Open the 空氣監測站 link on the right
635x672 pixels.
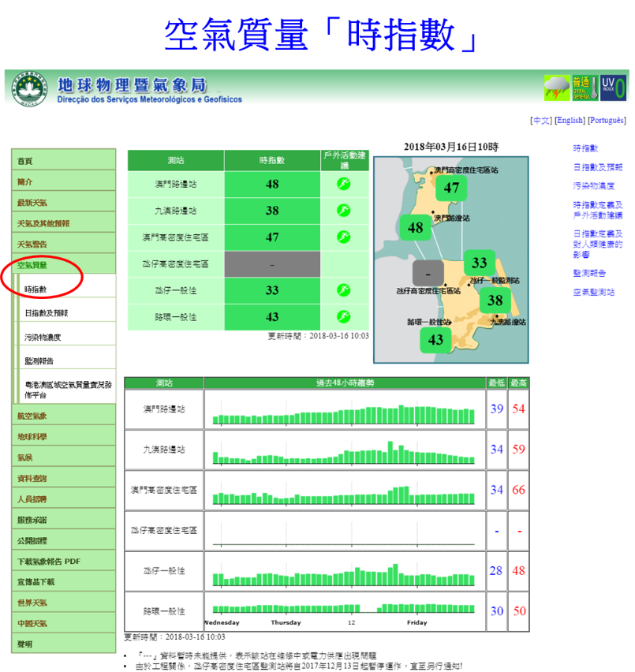click(x=594, y=293)
